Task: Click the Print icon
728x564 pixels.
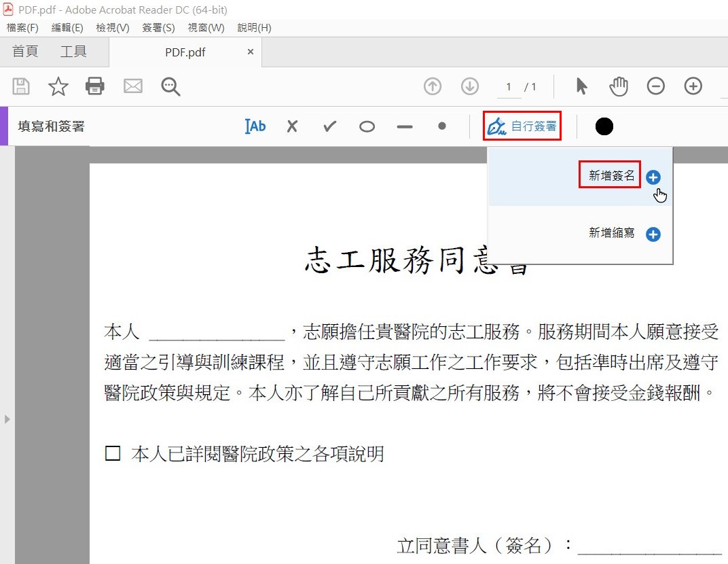Action: (95, 86)
